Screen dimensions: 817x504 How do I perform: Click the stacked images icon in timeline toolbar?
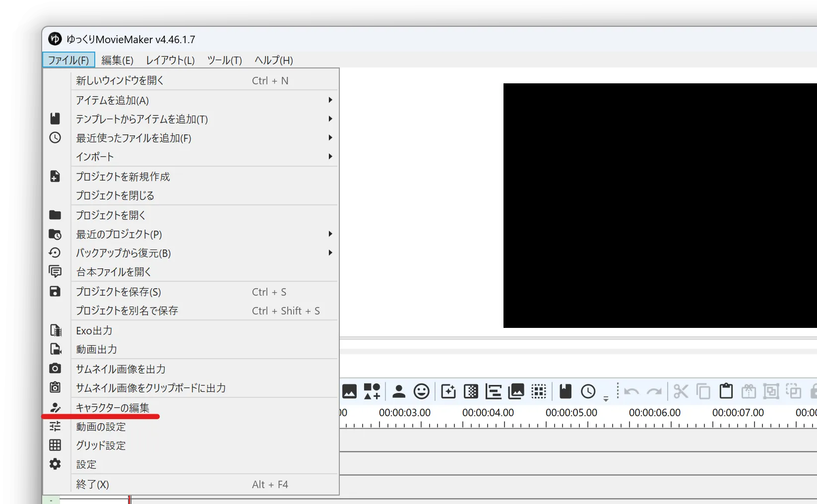[x=516, y=391]
